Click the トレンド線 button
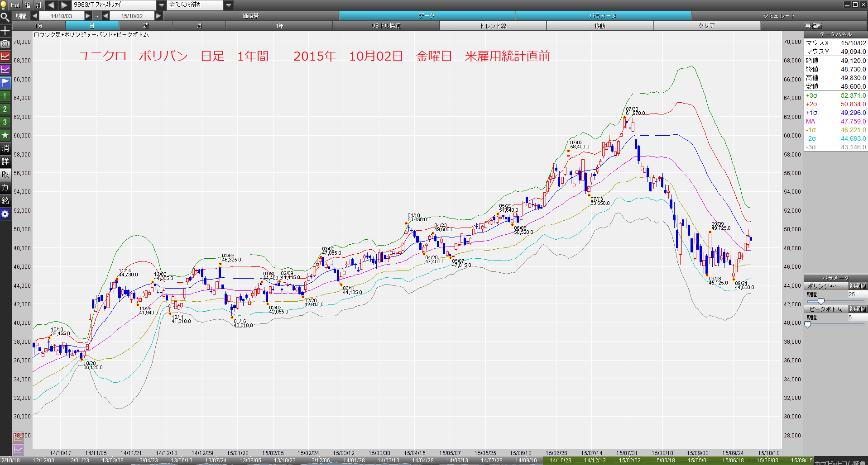Image resolution: width=868 pixels, height=465 pixels. [493, 26]
